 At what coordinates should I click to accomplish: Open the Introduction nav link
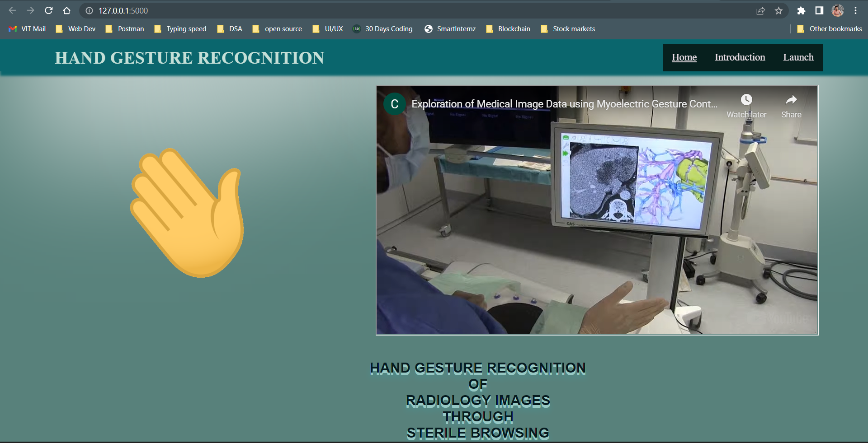click(740, 57)
